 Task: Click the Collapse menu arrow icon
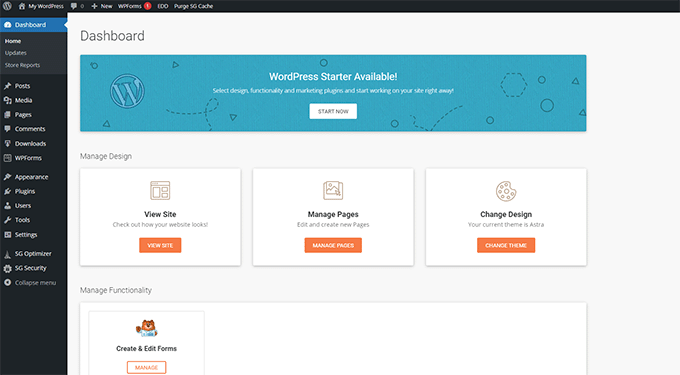tap(7, 283)
